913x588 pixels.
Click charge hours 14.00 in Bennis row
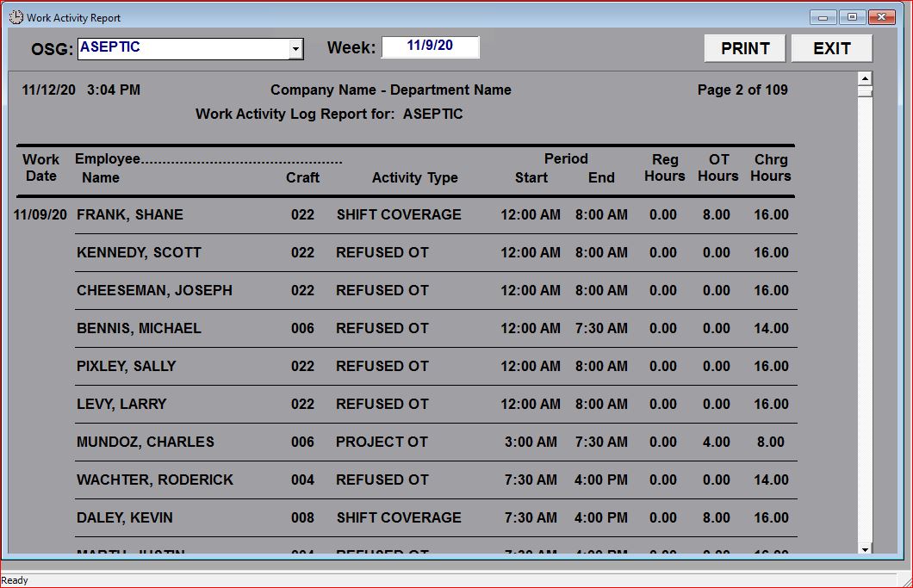tap(771, 328)
